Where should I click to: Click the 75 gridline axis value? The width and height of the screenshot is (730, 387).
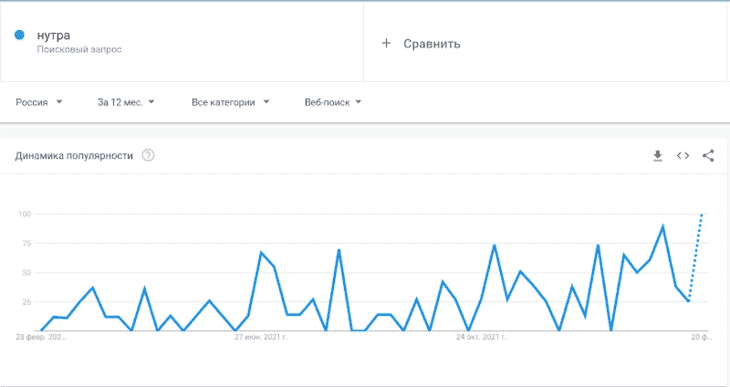click(x=25, y=243)
